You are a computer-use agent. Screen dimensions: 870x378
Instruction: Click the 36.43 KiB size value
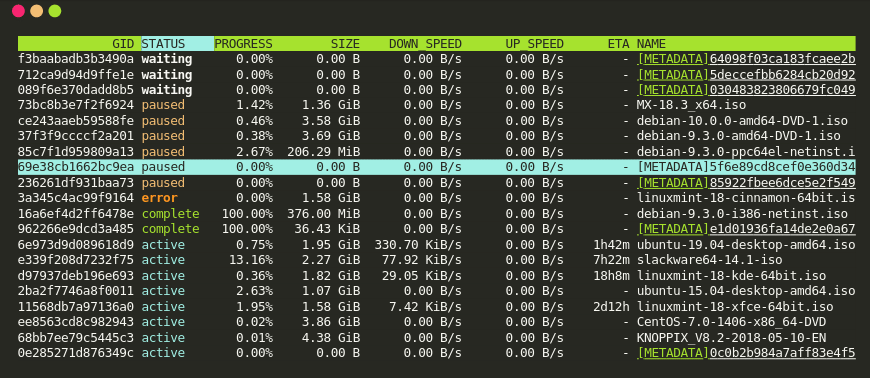coord(327,229)
